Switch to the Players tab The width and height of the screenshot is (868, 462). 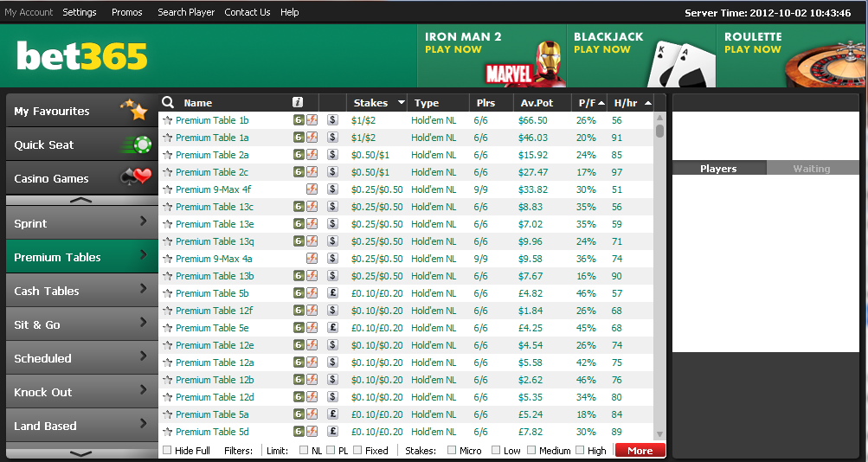coord(718,168)
